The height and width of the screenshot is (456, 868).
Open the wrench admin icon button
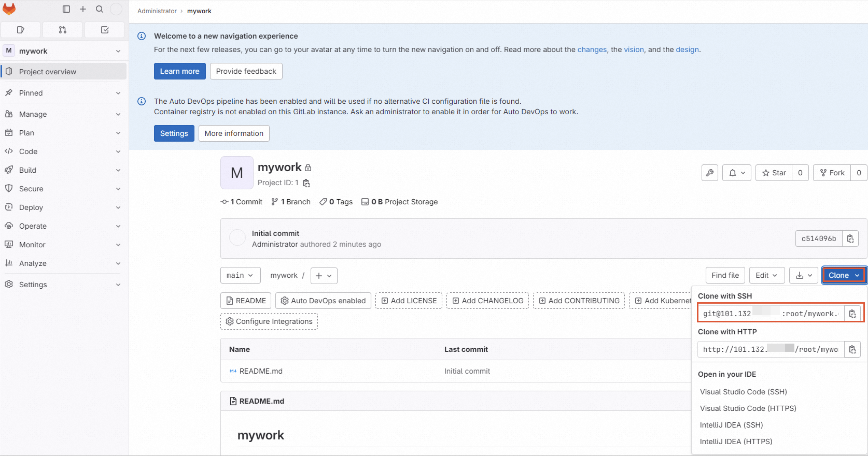(x=710, y=173)
